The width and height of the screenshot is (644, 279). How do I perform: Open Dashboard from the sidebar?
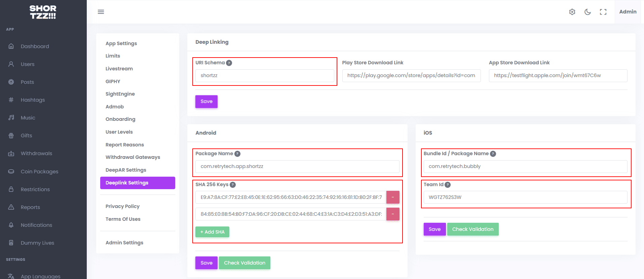pos(35,46)
